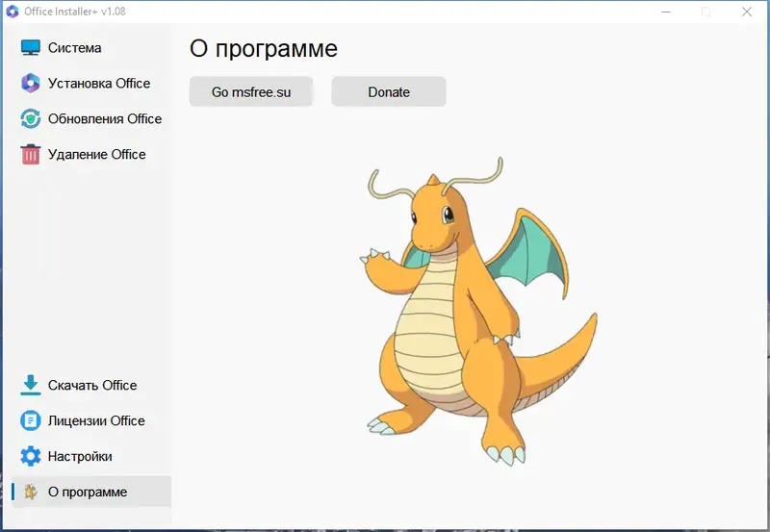770x532 pixels.
Task: Click the Office logo icon beside Установка Office
Action: point(31,83)
